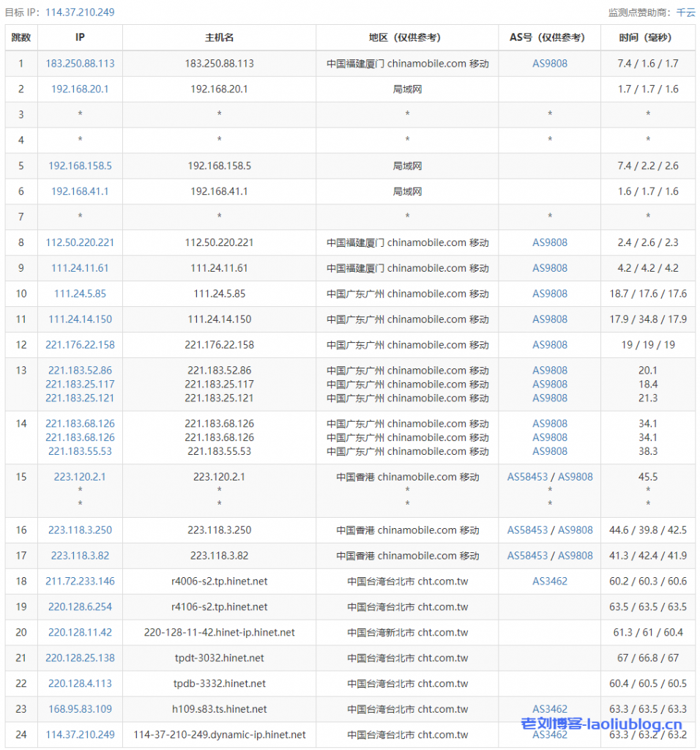Click the 主机名 column header
This screenshot has width=700, height=750.
[218, 37]
